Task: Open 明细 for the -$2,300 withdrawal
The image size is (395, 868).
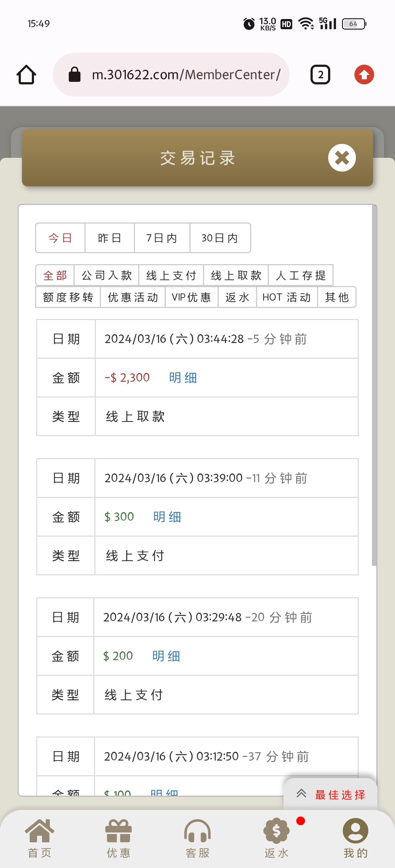Action: (x=183, y=378)
